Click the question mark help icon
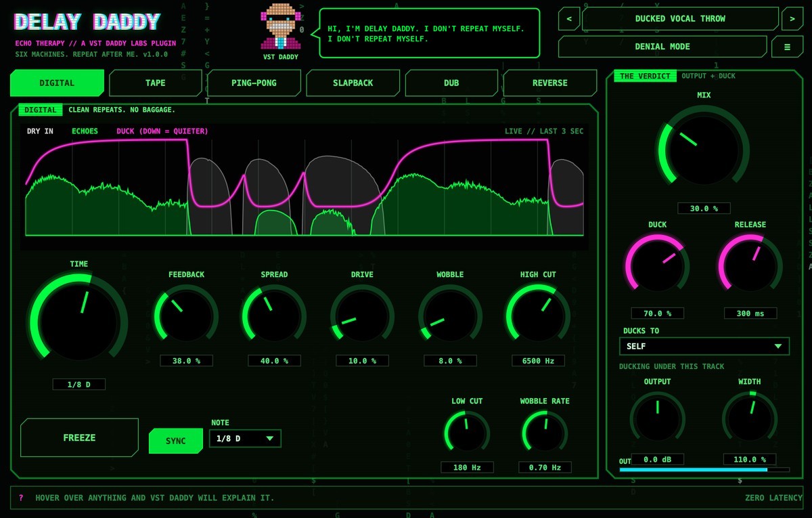Viewport: 812px width, 518px height. 21,498
